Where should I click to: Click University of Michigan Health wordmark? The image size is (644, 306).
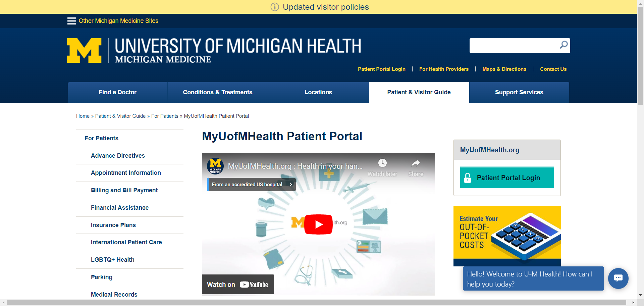click(x=238, y=50)
